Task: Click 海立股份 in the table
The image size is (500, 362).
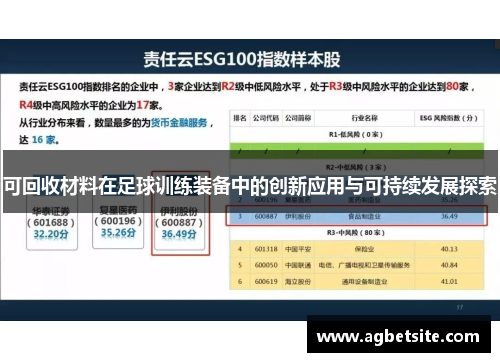Action: pos(298,281)
